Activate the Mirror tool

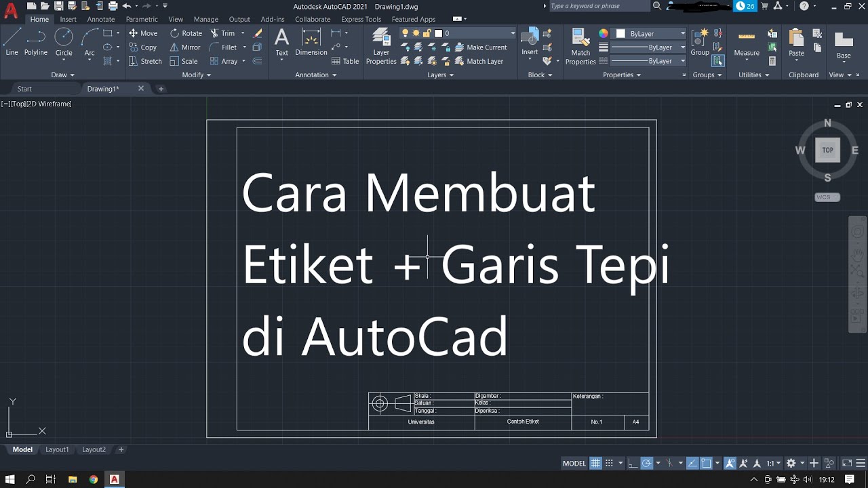click(185, 47)
